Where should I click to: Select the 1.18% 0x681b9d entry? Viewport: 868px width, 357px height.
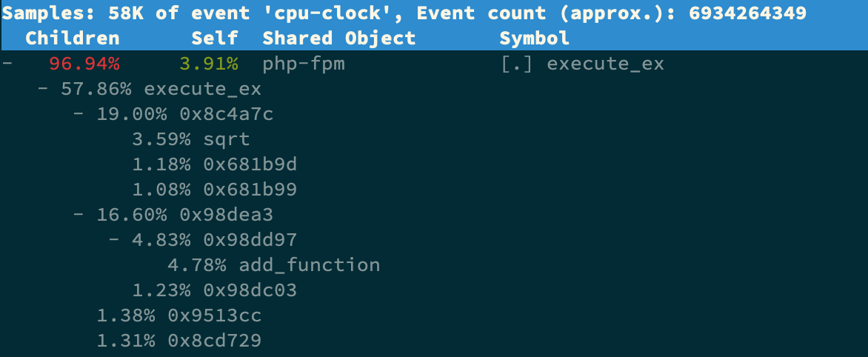coord(214,164)
